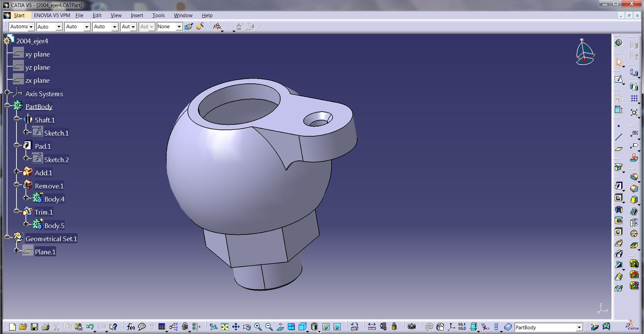Open the File menu
Screen dimensions: 644x334
pos(79,15)
